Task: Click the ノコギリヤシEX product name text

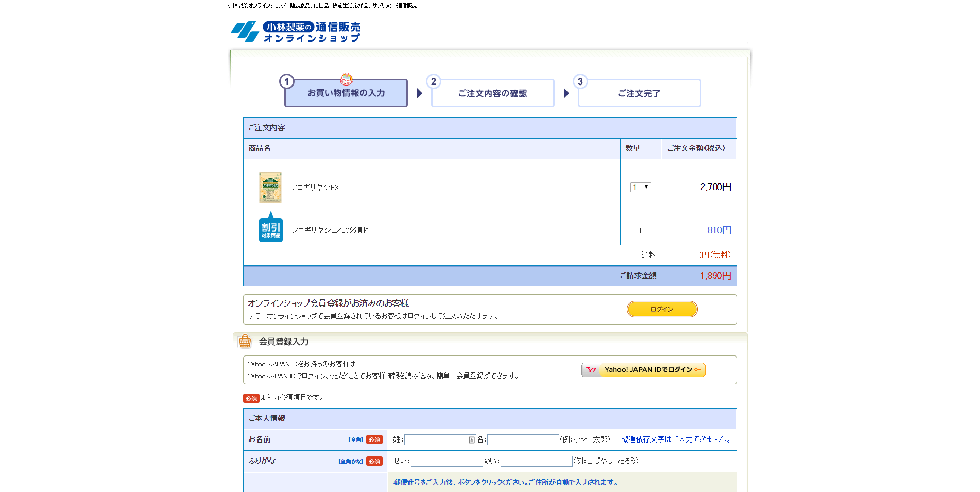Action: (x=315, y=188)
